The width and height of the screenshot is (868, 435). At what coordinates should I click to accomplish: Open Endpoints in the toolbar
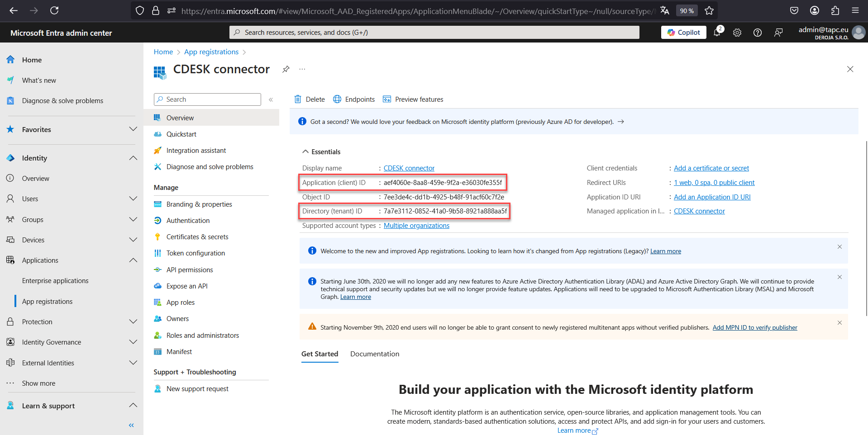pyautogui.click(x=354, y=99)
